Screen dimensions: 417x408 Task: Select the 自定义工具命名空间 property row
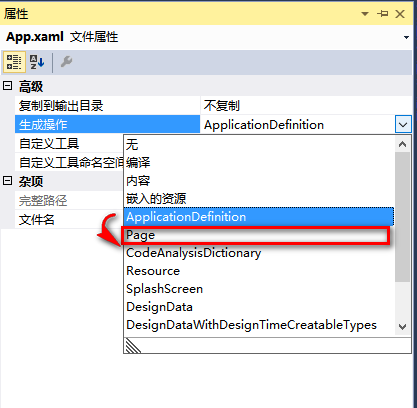click(x=69, y=163)
